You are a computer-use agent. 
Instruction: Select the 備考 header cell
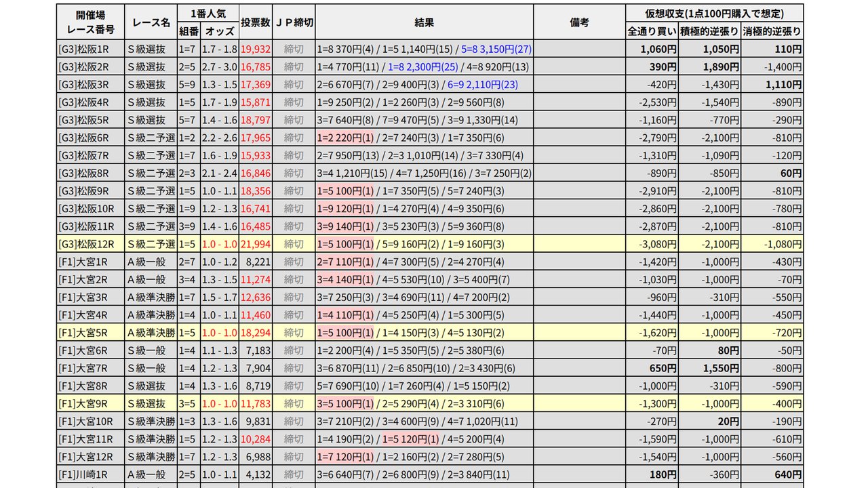[580, 22]
